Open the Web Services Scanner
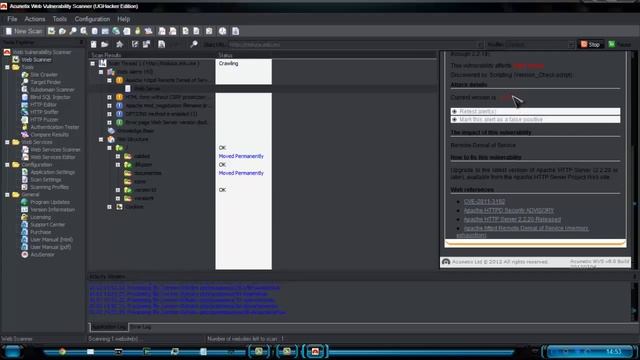 [55, 150]
